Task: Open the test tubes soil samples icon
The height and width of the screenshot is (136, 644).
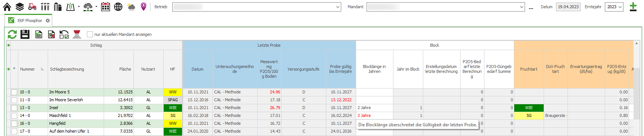Action: (x=45, y=7)
